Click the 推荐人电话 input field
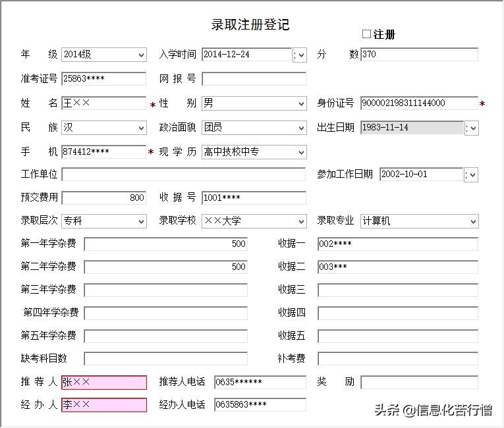Image resolution: width=504 pixels, height=428 pixels. click(260, 382)
